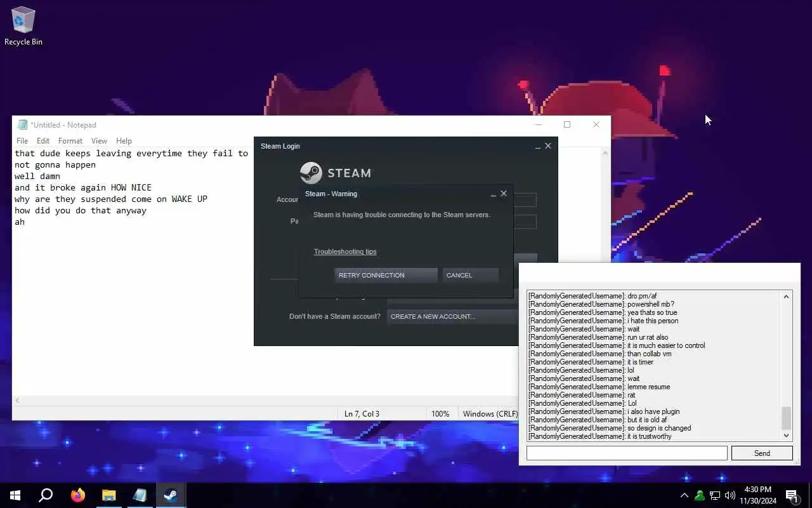The image size is (812, 508).
Task: Open File Explorer from the taskbar
Action: tap(108, 495)
